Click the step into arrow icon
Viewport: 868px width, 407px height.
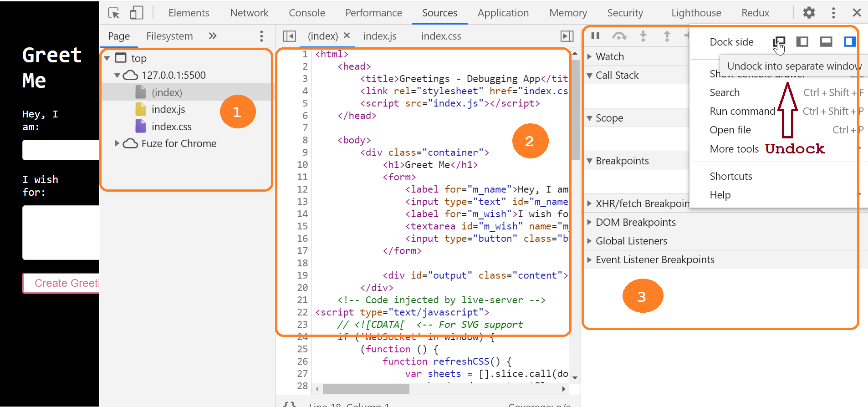[643, 36]
